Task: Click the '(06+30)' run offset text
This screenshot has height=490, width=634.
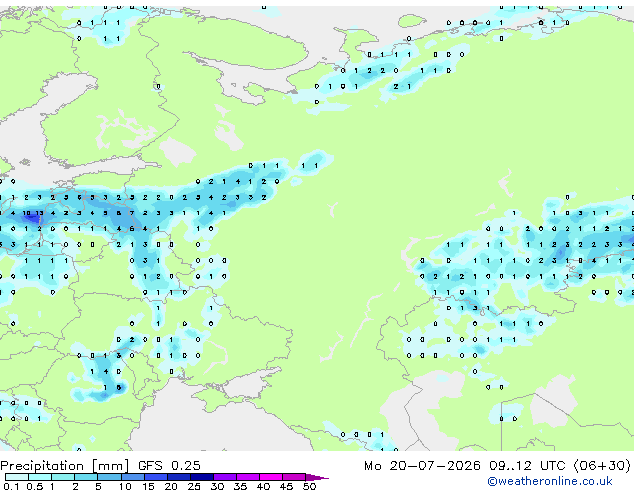Action: pos(602,466)
